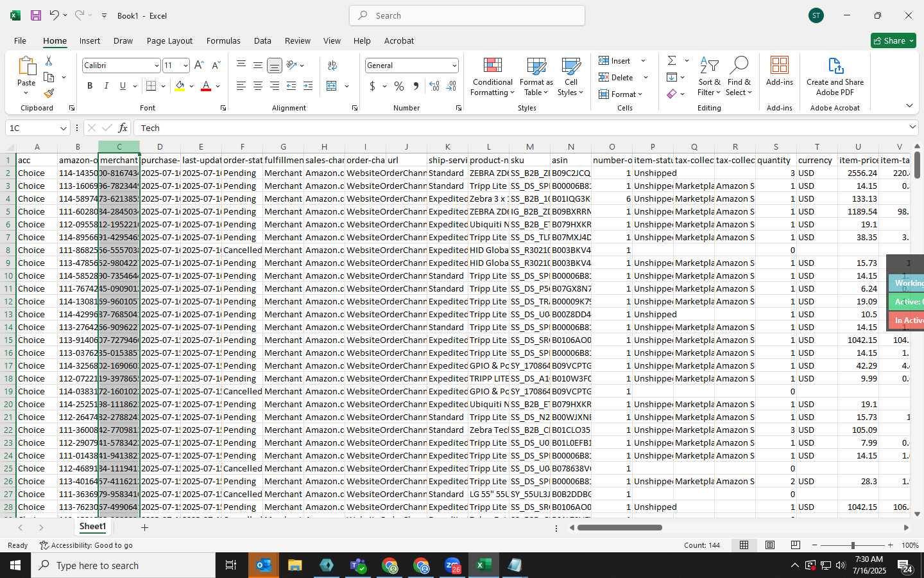
Task: Open Format as Table dropdown
Action: point(536,76)
